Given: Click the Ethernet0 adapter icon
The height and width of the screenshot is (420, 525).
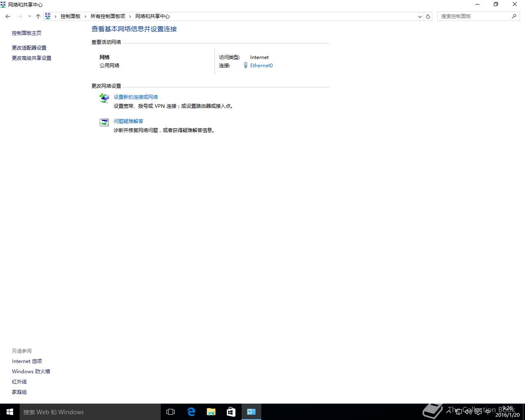Looking at the screenshot, I should click(246, 66).
